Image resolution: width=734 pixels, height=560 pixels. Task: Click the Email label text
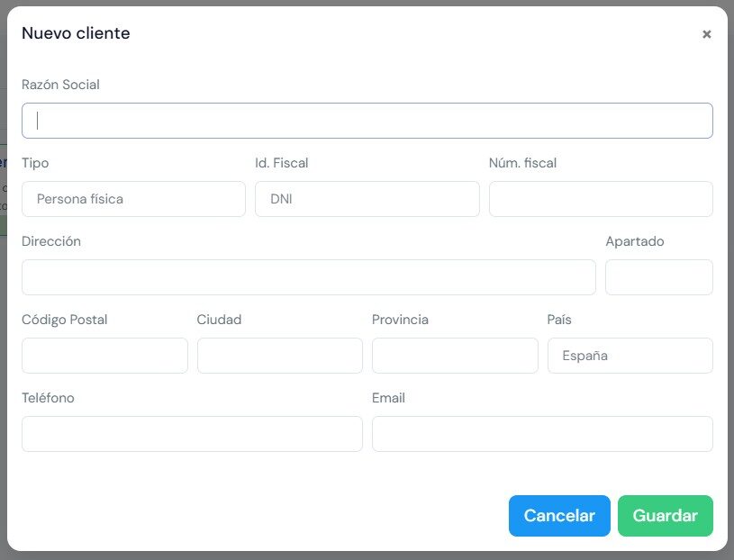(x=388, y=398)
